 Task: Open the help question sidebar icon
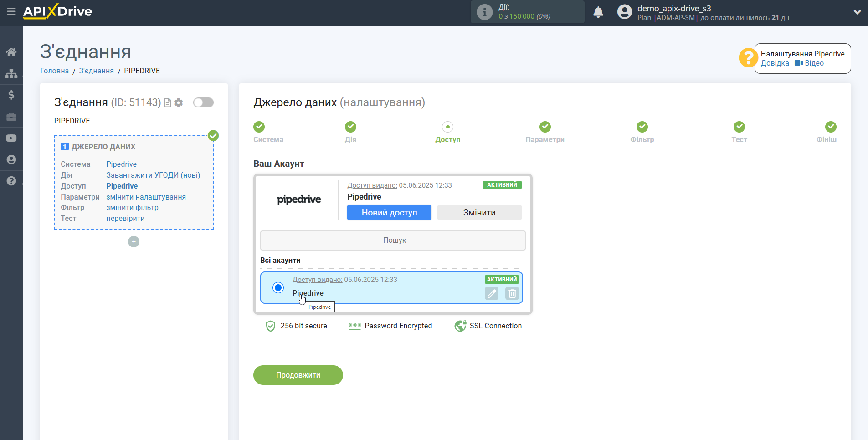click(11, 181)
